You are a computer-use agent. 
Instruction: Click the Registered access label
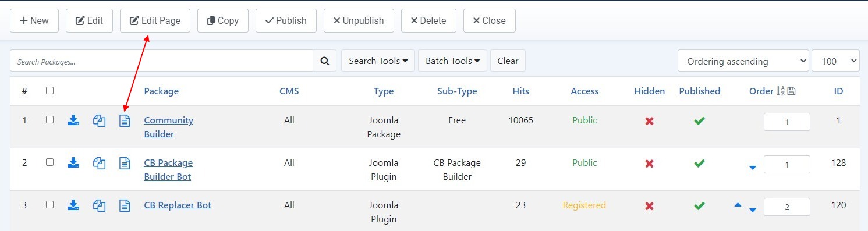tap(584, 205)
